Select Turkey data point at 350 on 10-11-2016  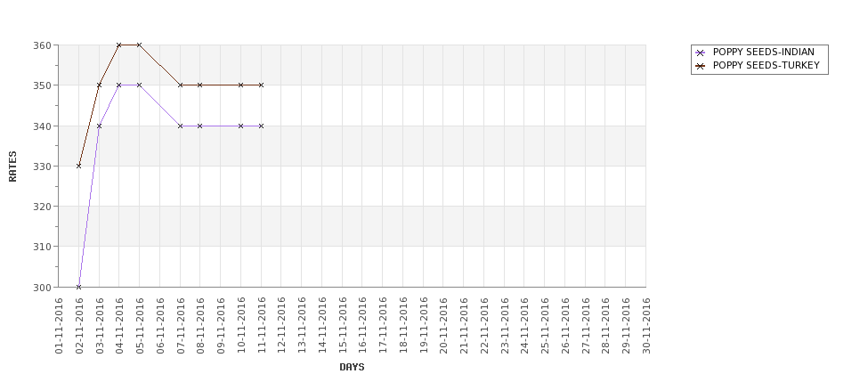240,85
